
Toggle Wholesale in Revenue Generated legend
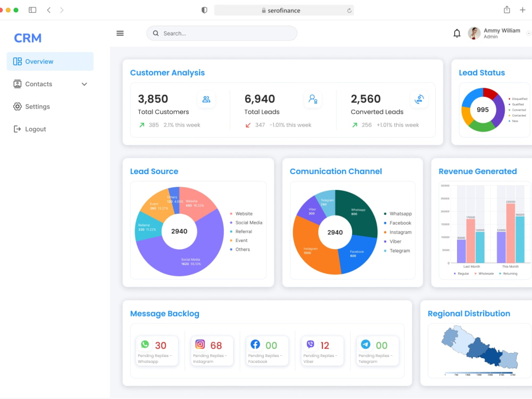(484, 273)
